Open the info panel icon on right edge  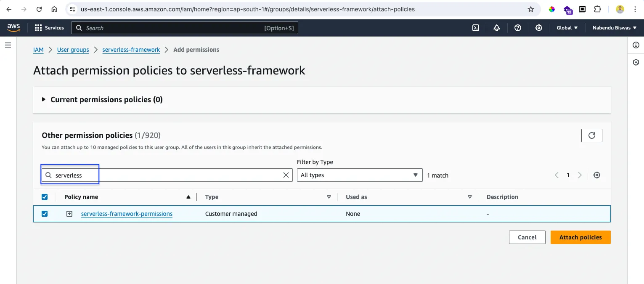click(636, 45)
